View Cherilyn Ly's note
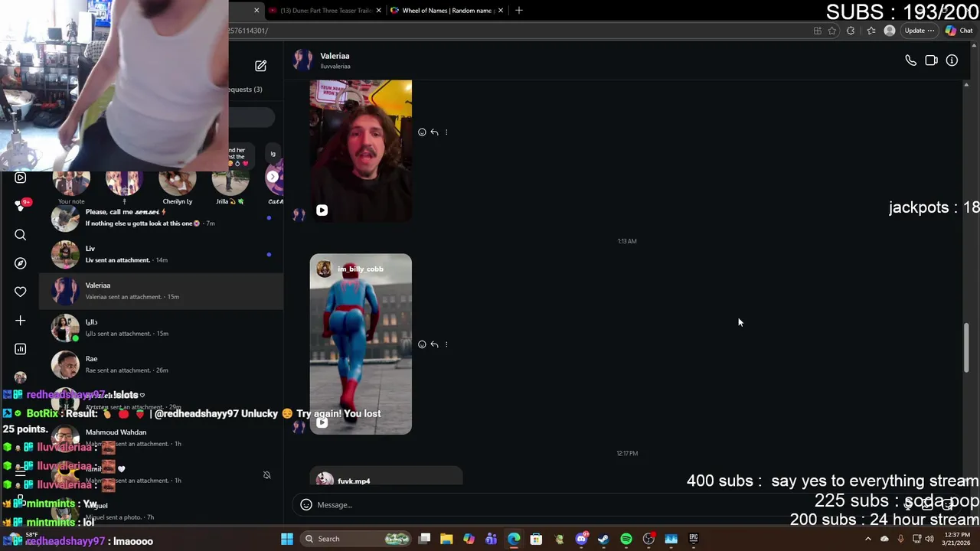 click(177, 186)
